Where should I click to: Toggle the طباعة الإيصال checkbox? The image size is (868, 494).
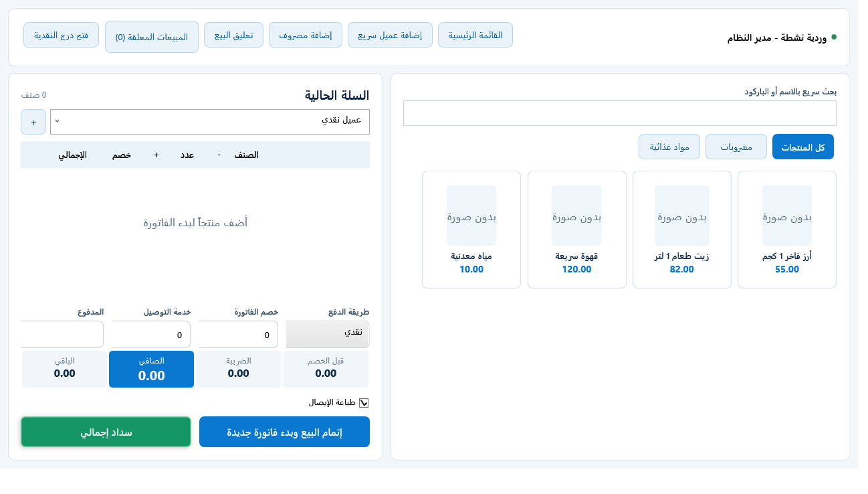tap(364, 403)
